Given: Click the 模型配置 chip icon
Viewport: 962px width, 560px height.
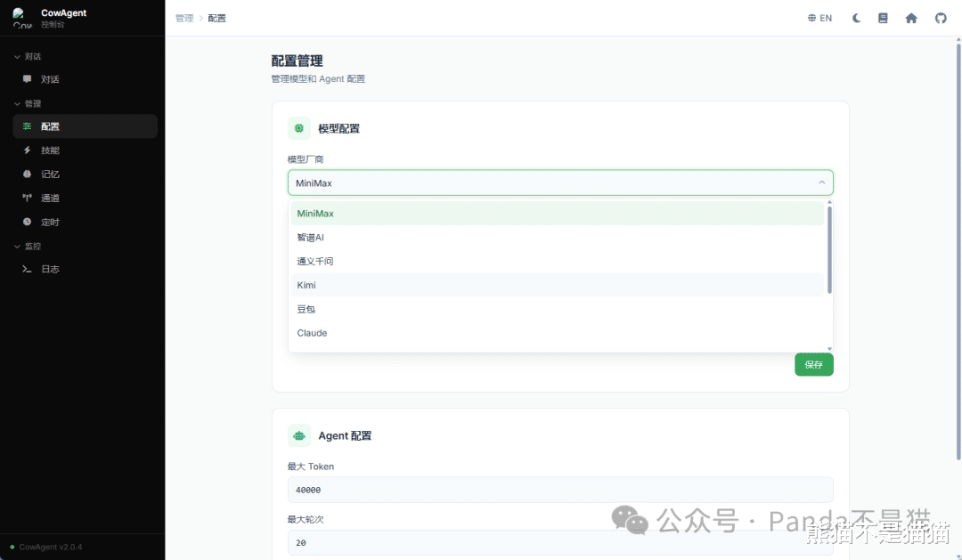Looking at the screenshot, I should tap(299, 128).
